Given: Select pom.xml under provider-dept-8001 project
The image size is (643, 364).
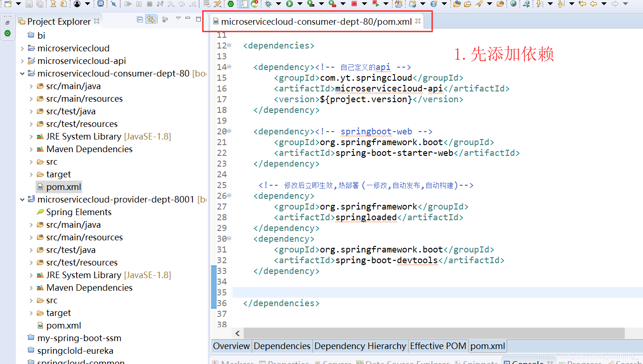Looking at the screenshot, I should (x=64, y=325).
